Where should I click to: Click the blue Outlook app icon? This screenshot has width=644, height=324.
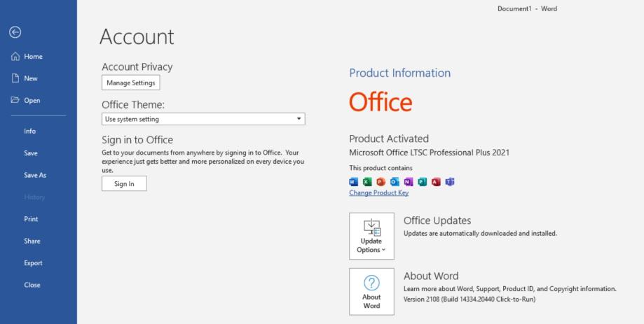(395, 182)
